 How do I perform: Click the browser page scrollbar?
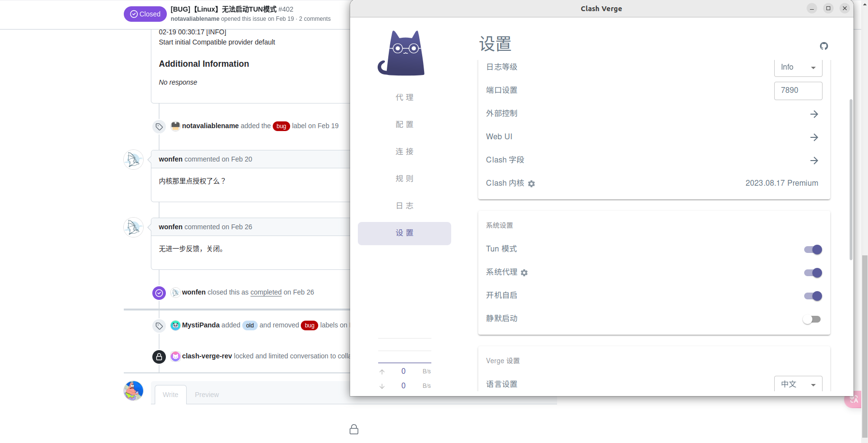pyautogui.click(x=865, y=346)
